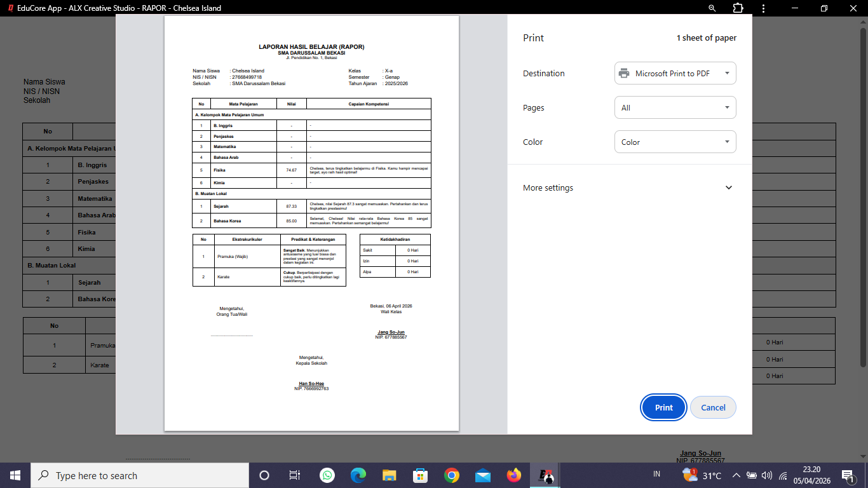The width and height of the screenshot is (868, 488).
Task: Click the Print button
Action: [663, 407]
